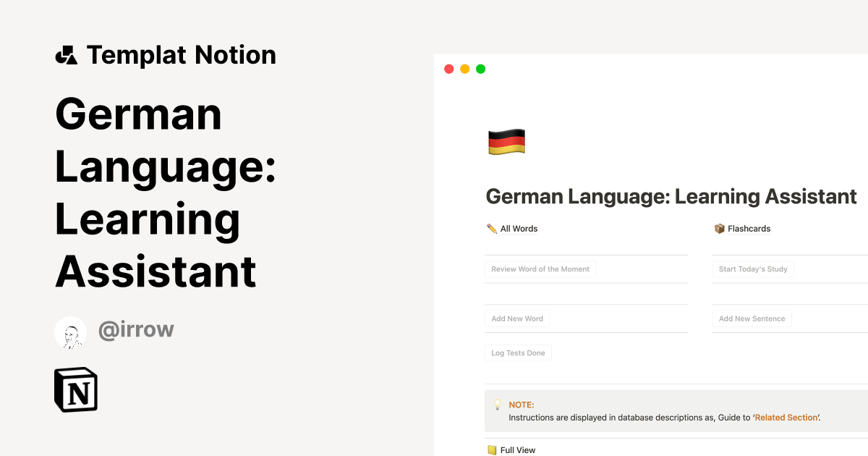The height and width of the screenshot is (456, 868).
Task: Open the Related Section link
Action: pyautogui.click(x=786, y=418)
